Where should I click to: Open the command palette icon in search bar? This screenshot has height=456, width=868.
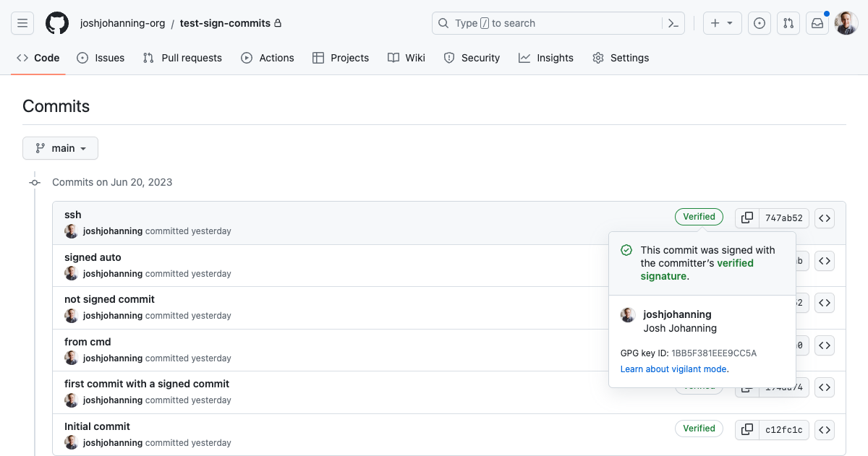(x=673, y=22)
